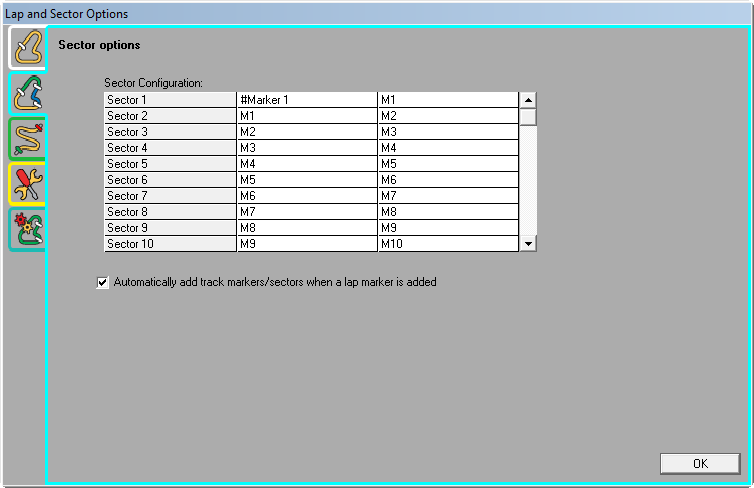
Task: Click the Sector 3 start marker M2 cell
Action: click(307, 132)
